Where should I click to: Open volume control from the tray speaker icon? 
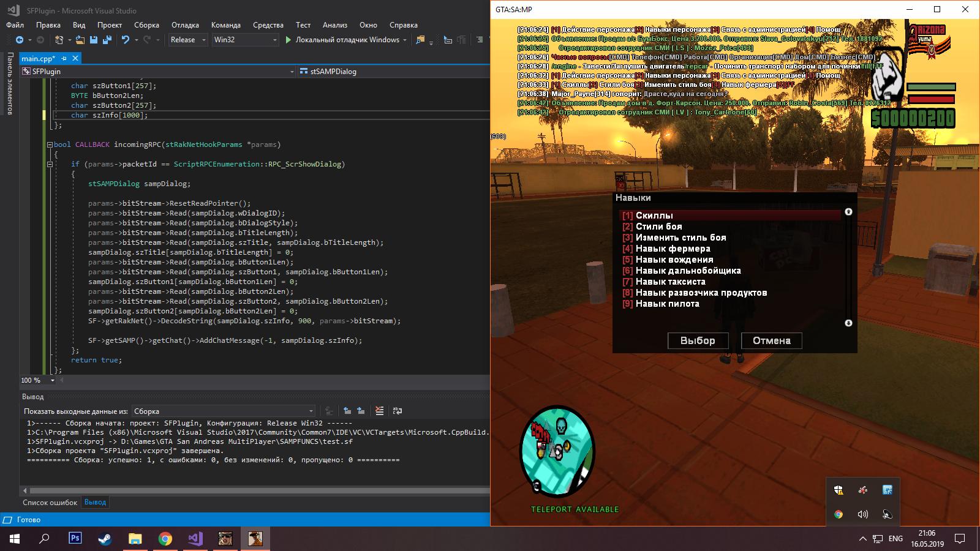(863, 514)
